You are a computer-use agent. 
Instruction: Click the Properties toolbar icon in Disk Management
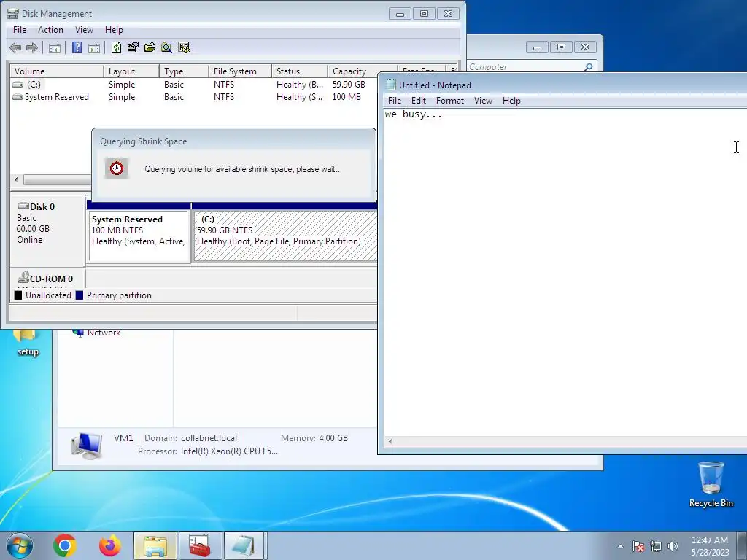[x=133, y=47]
